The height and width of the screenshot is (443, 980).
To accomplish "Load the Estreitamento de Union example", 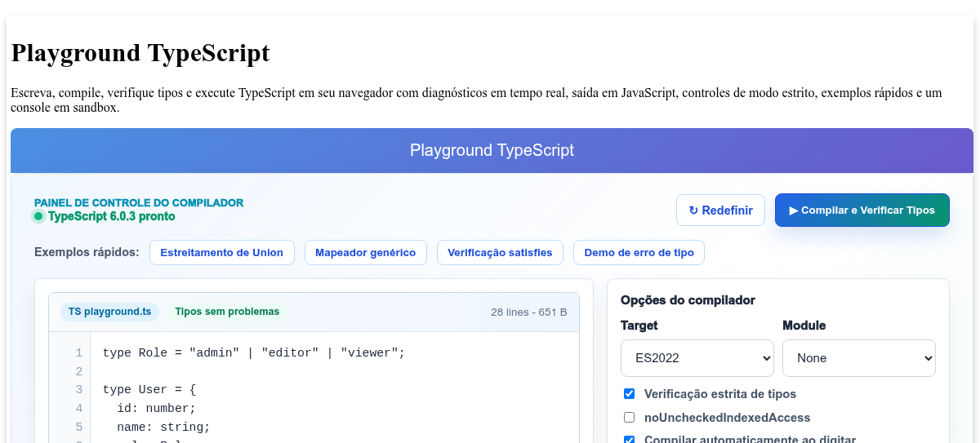I will coord(221,252).
